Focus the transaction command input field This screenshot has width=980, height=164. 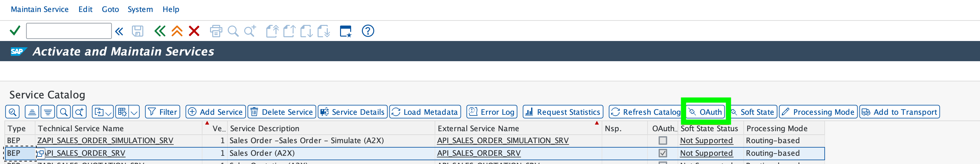click(68, 31)
